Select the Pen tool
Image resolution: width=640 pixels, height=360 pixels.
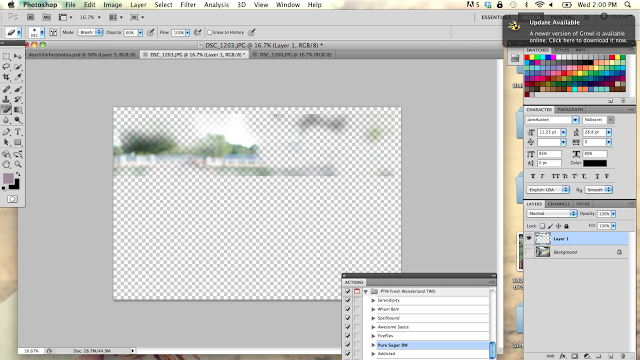pos(6,132)
